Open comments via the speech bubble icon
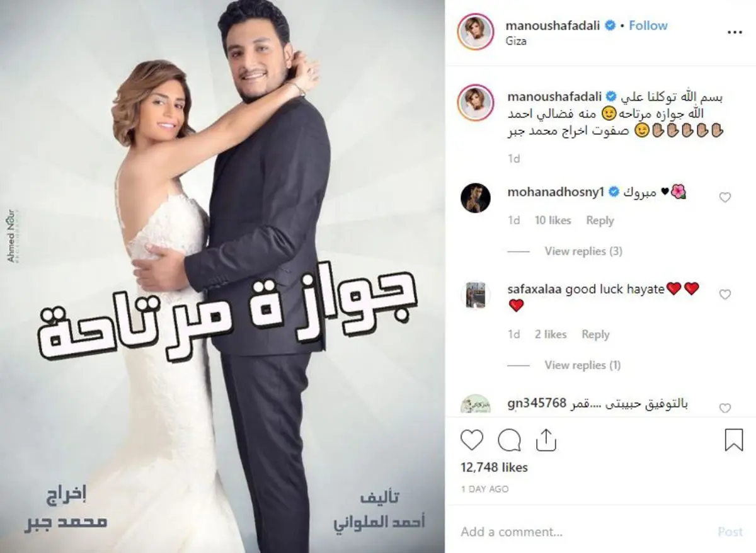This screenshot has height=553, width=756. pyautogui.click(x=509, y=440)
